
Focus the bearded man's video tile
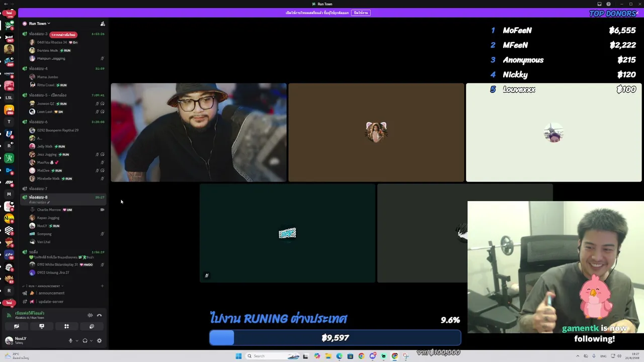tap(199, 133)
